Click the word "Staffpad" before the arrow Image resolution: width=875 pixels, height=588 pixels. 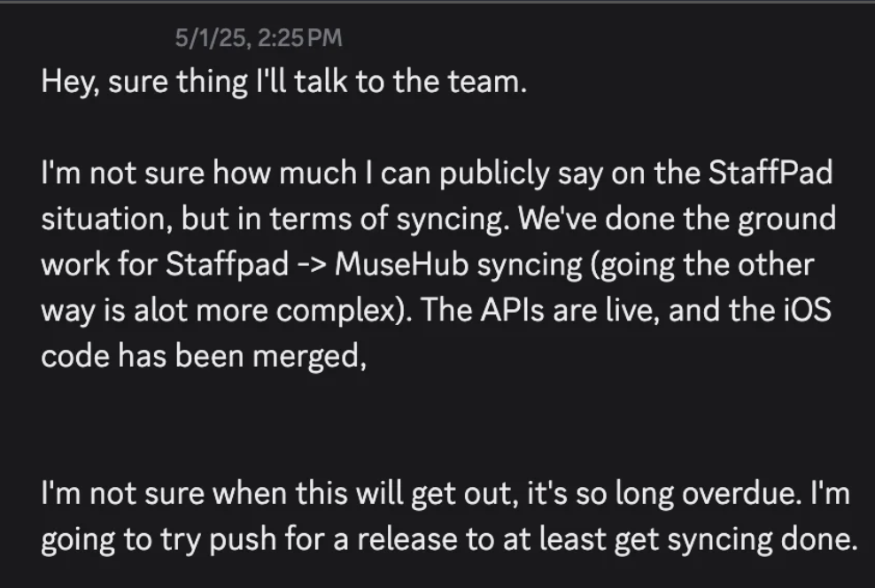[227, 265]
